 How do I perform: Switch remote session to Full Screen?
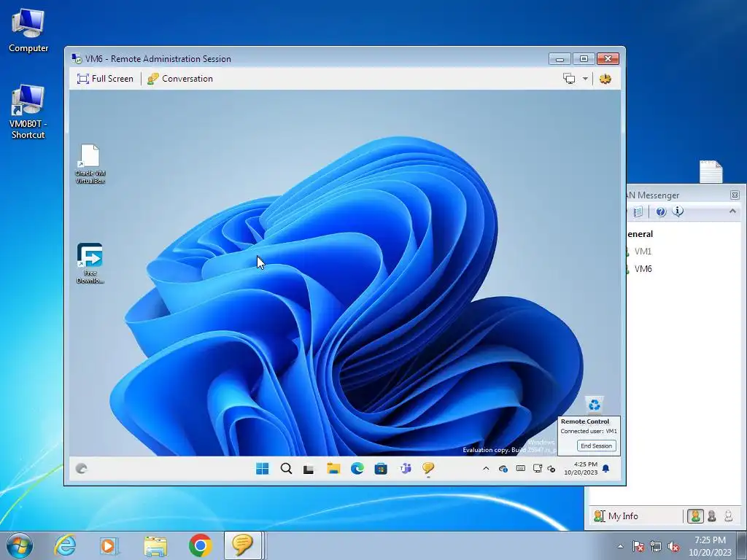click(x=105, y=79)
